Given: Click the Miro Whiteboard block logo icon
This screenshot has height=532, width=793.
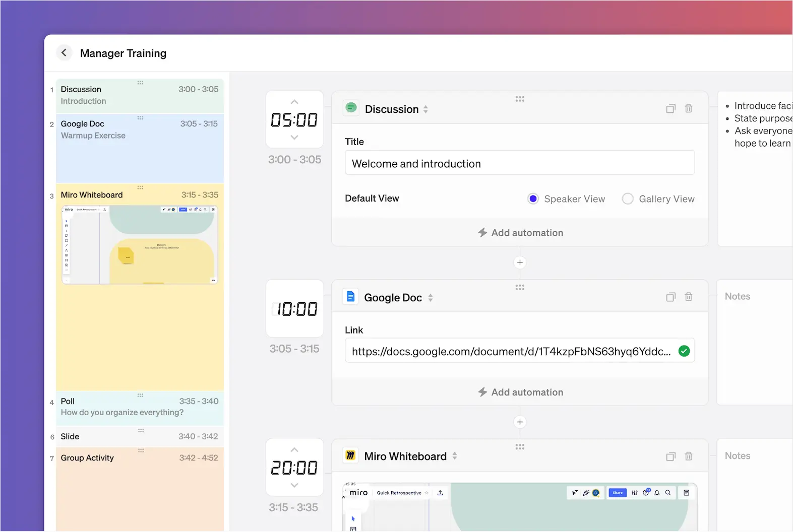Looking at the screenshot, I should pyautogui.click(x=350, y=456).
